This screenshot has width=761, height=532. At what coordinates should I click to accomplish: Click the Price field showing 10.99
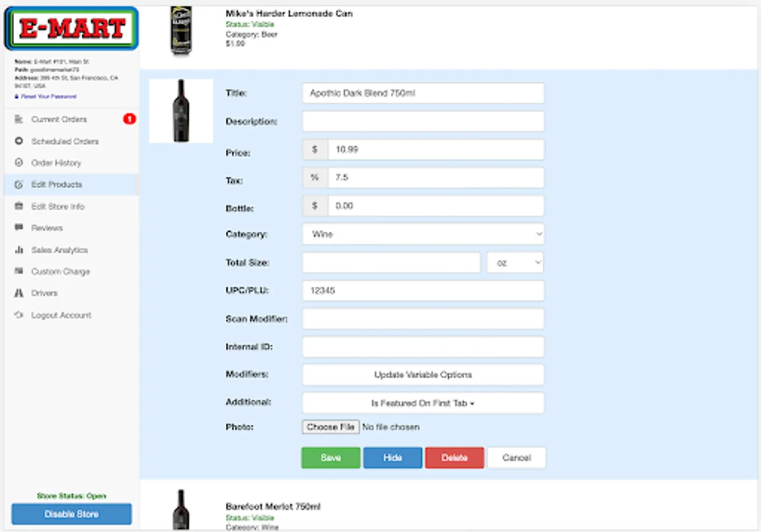436,150
